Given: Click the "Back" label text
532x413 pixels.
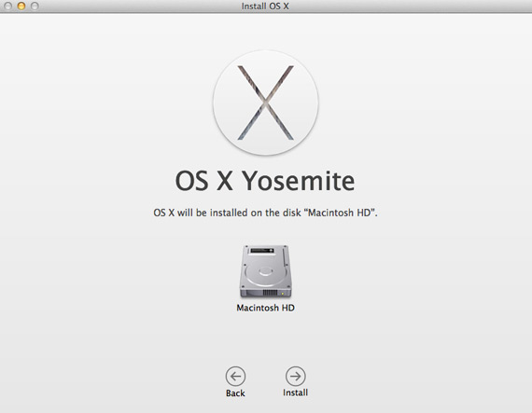Looking at the screenshot, I should tap(235, 393).
